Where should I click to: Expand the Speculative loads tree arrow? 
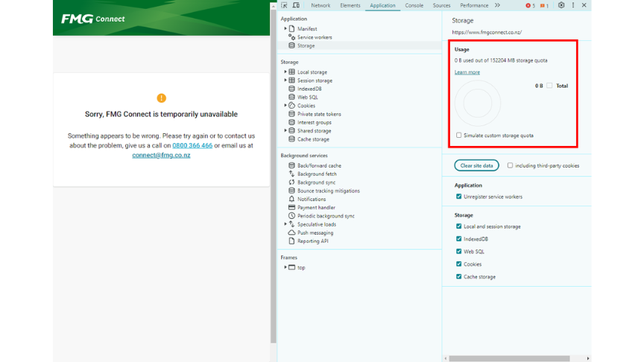pyautogui.click(x=285, y=224)
